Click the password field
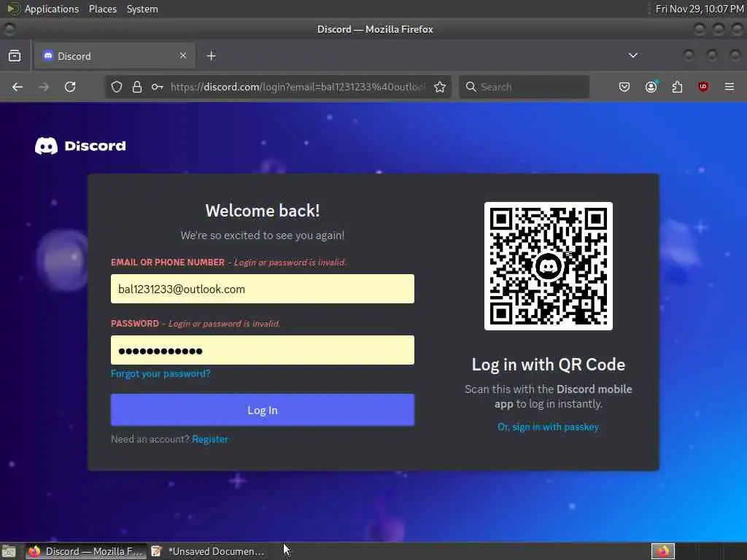747x560 pixels. [x=263, y=350]
